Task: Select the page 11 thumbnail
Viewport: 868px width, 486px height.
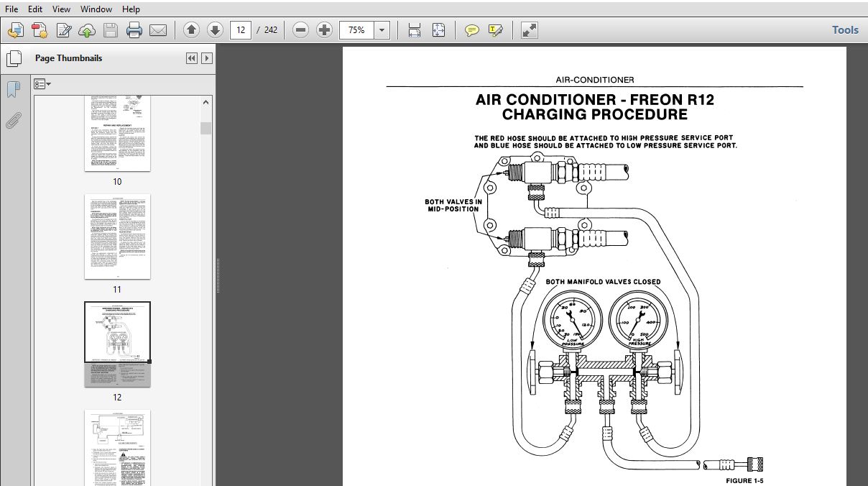Action: [118, 237]
